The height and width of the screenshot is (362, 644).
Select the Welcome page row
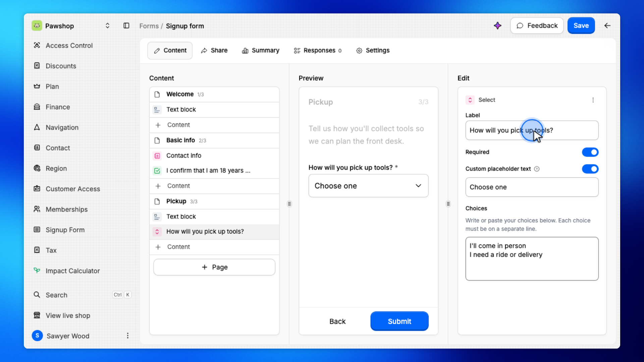click(214, 94)
